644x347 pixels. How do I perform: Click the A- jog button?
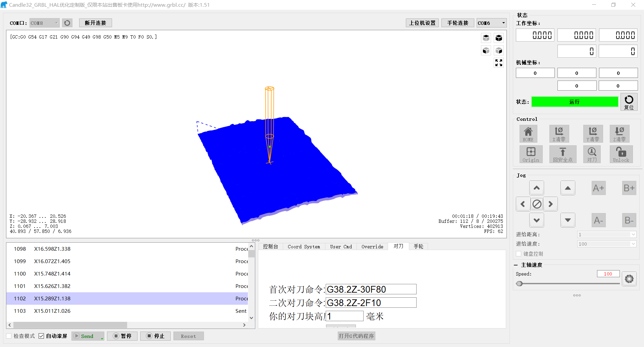[598, 220]
